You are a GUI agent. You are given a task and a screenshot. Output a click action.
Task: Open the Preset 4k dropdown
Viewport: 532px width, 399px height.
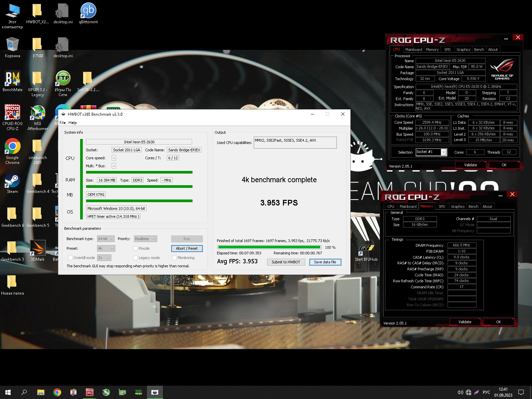pos(106,248)
